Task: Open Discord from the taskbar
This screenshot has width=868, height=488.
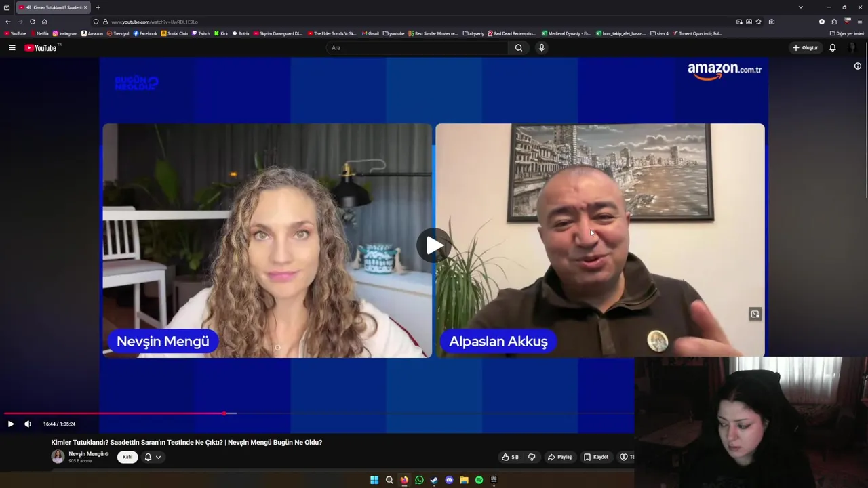Action: [x=449, y=480]
